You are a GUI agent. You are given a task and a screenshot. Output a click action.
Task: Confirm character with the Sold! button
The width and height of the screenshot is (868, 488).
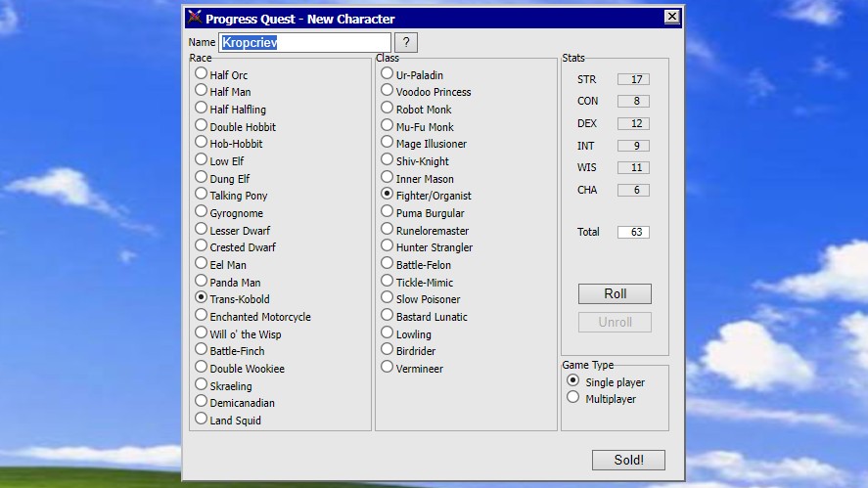[628, 460]
